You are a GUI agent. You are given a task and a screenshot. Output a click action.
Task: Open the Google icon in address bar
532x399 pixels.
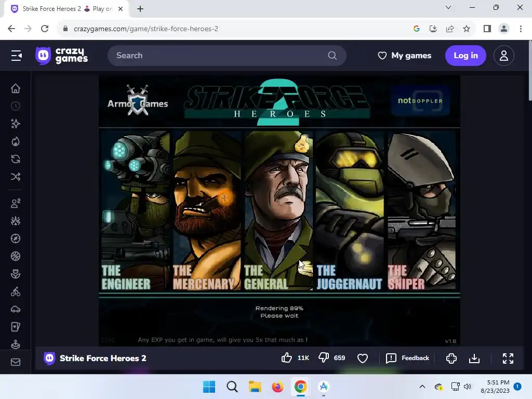[417, 29]
